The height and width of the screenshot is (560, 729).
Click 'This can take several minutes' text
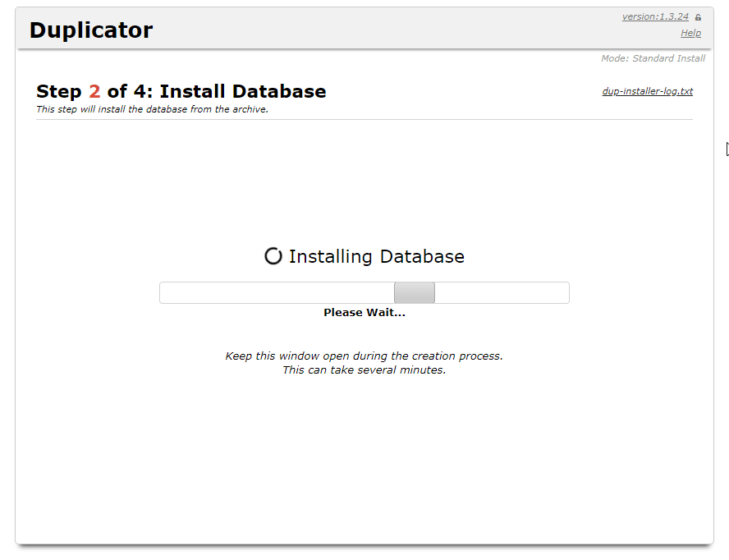click(364, 370)
